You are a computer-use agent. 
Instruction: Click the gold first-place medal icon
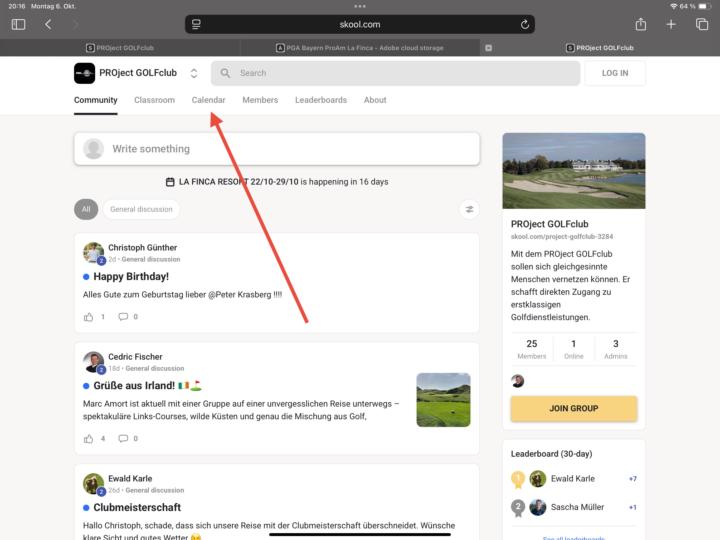[x=518, y=479]
